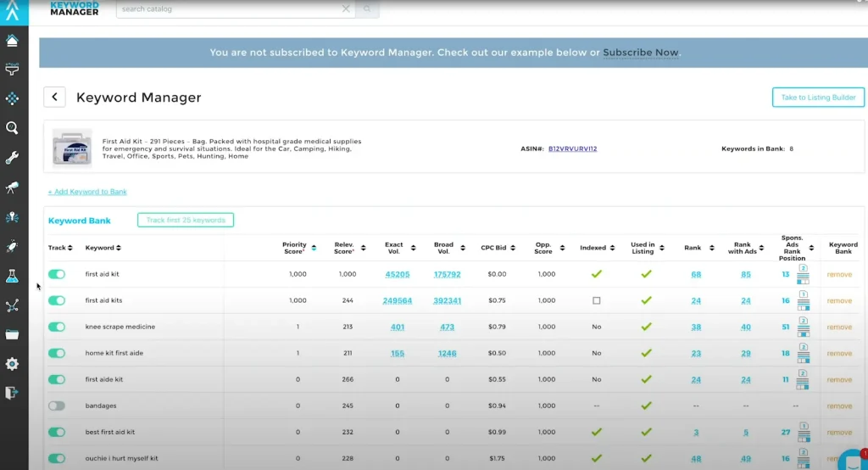
Task: Disable tracking for knee scrape medicine
Action: pos(57,327)
